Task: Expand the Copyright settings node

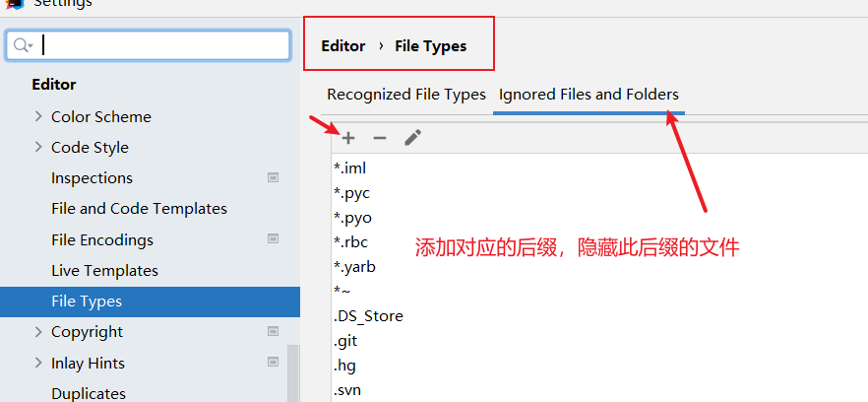Action: coord(38,332)
